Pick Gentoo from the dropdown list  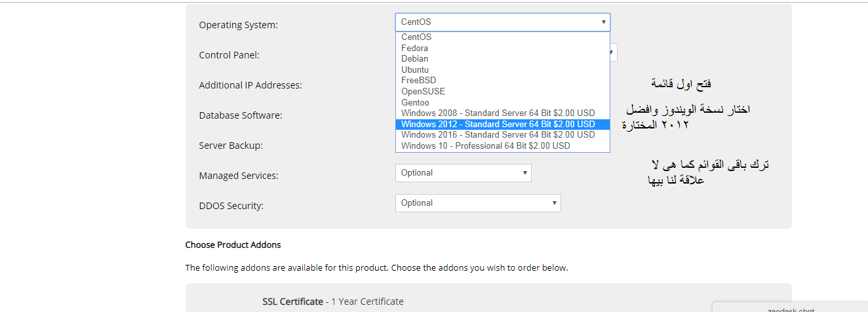click(415, 102)
